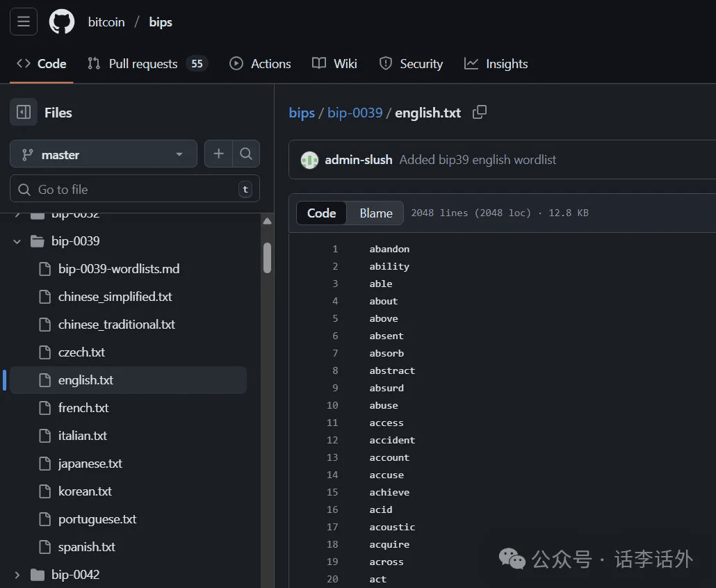This screenshot has width=716, height=588.
Task: Click the search files magnifier icon
Action: pyautogui.click(x=246, y=154)
